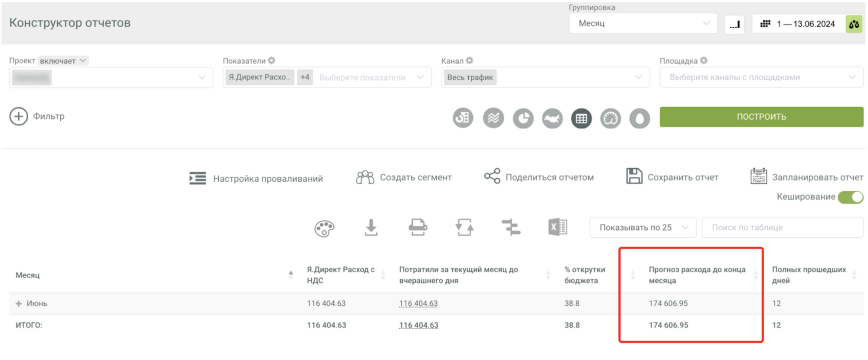Click the ПОСТРОИТЬ button
Image resolution: width=868 pixels, height=360 pixels.
tap(761, 117)
